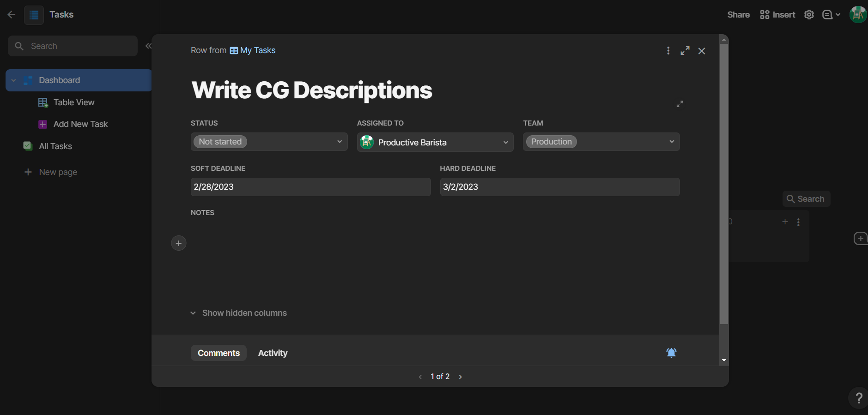
Task: Switch to the Activity tab
Action: tap(273, 353)
